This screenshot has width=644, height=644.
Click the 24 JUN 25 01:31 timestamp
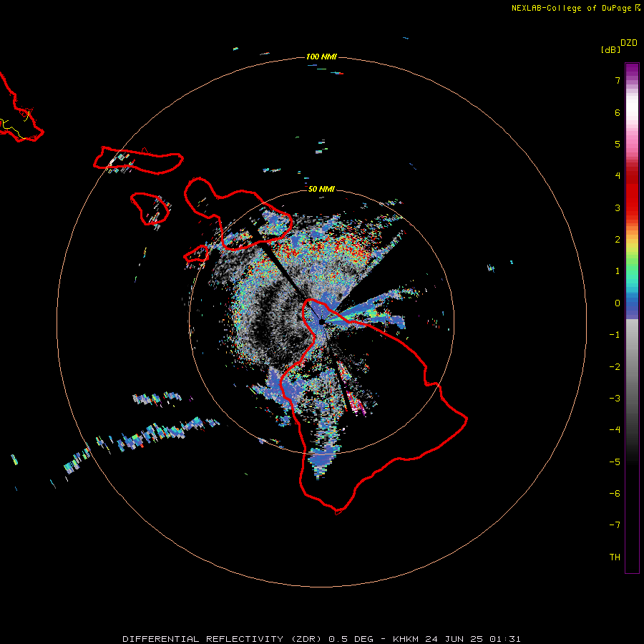[x=473, y=639]
